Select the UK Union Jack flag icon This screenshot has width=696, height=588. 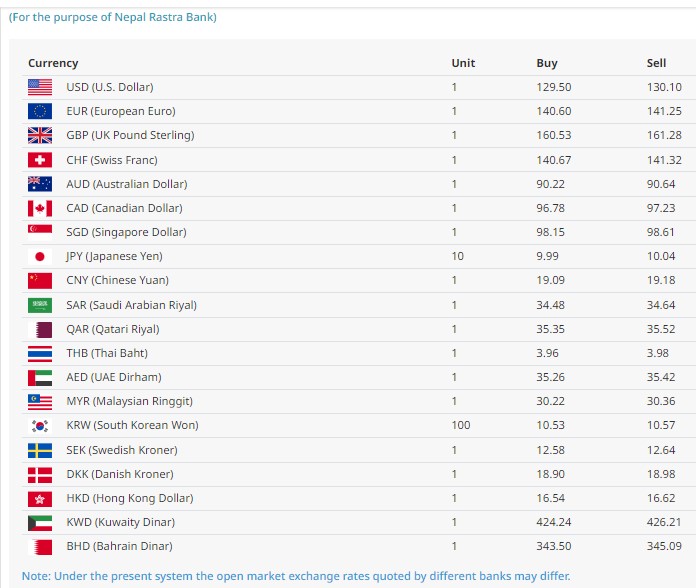(x=40, y=135)
